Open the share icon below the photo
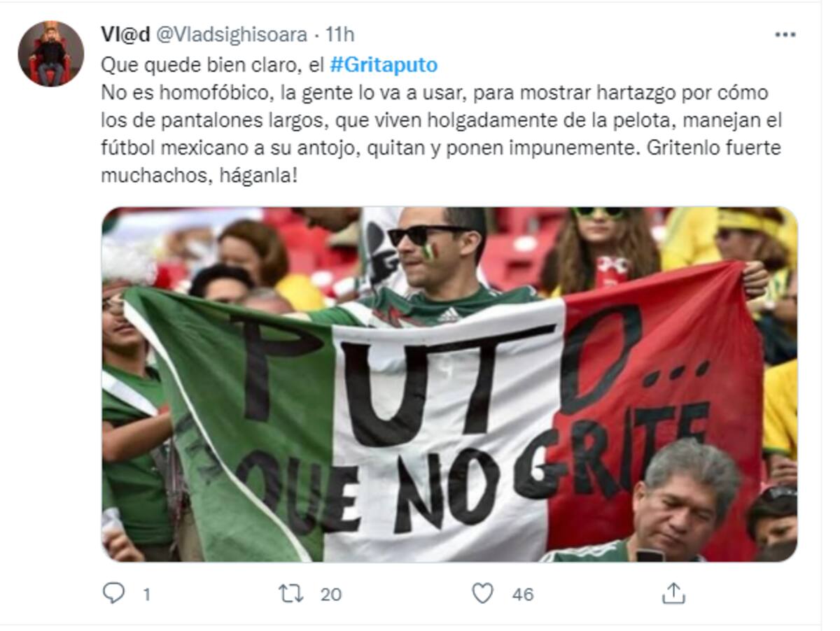 click(673, 594)
